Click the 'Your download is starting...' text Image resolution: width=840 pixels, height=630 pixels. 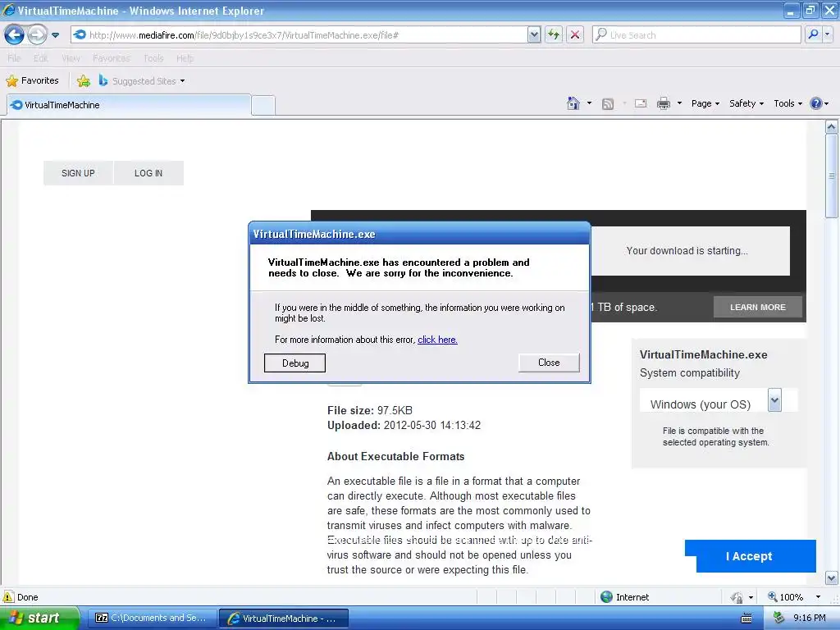(x=687, y=251)
